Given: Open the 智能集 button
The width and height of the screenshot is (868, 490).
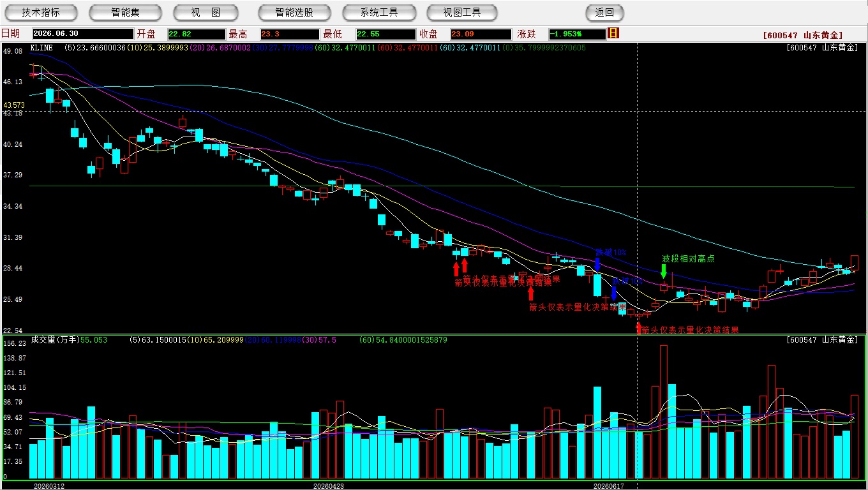Looking at the screenshot, I should click(125, 12).
